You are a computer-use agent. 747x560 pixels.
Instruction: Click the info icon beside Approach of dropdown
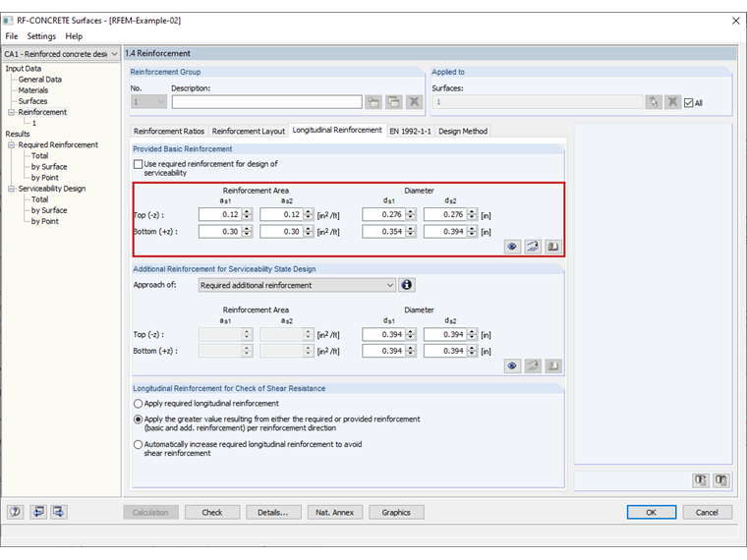[406, 285]
